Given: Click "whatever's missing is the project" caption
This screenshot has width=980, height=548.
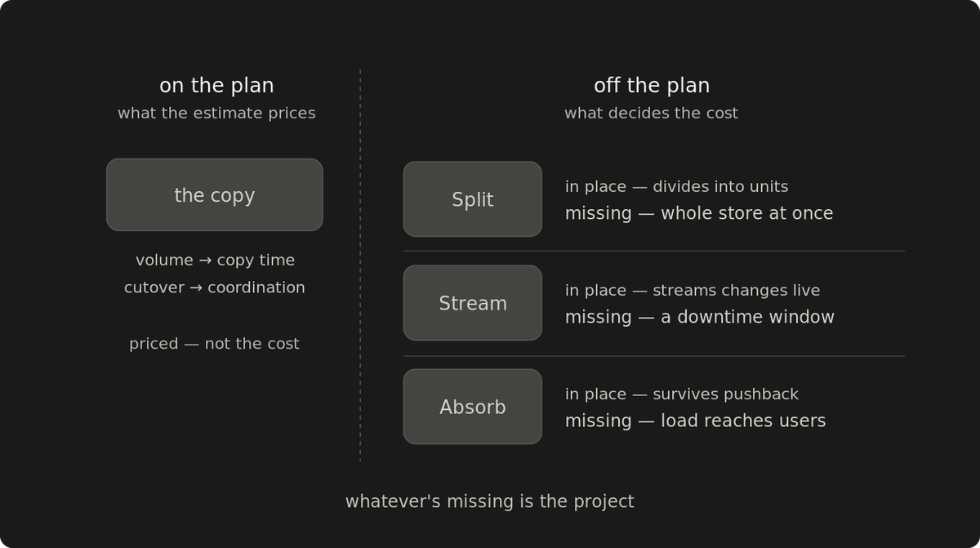Looking at the screenshot, I should pos(489,501).
